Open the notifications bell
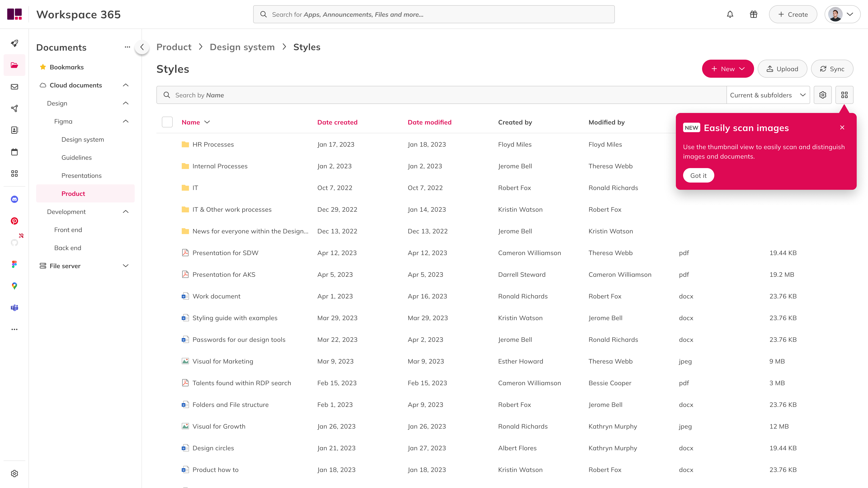The width and height of the screenshot is (868, 488). tap(730, 14)
